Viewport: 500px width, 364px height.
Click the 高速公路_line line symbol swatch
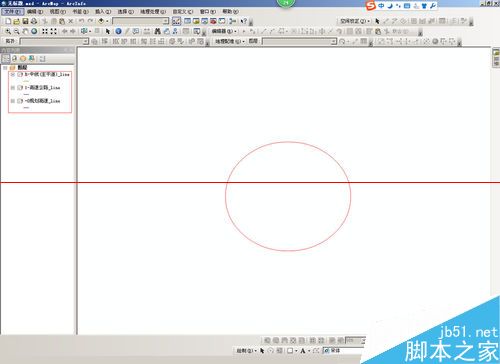click(x=26, y=94)
